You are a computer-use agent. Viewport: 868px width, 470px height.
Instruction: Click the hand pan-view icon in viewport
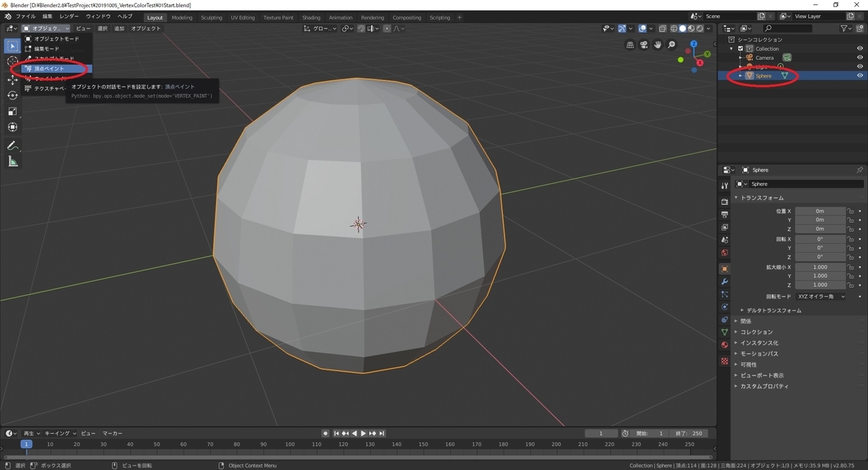coord(658,45)
